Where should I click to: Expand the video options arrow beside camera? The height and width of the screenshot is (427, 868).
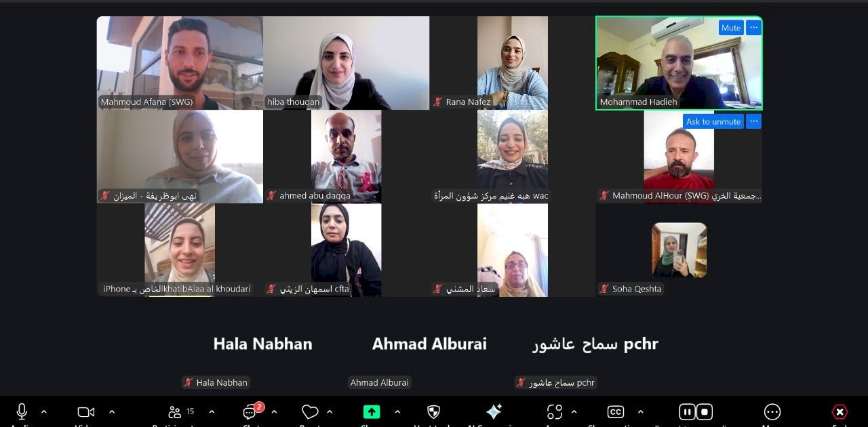112,411
